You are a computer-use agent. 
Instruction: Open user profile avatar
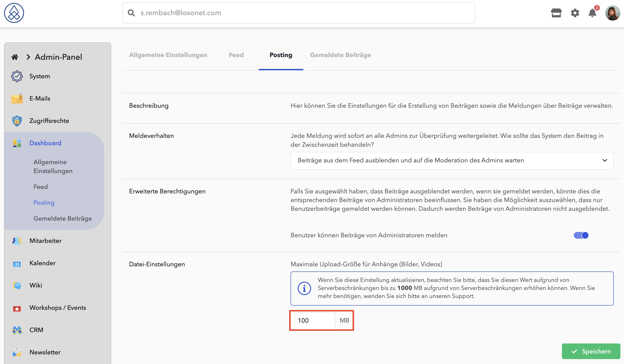[x=612, y=13]
